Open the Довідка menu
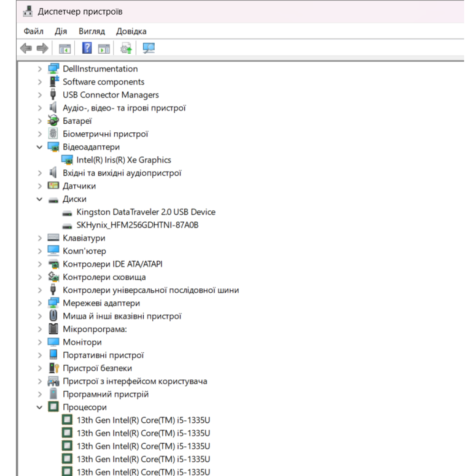 click(131, 31)
